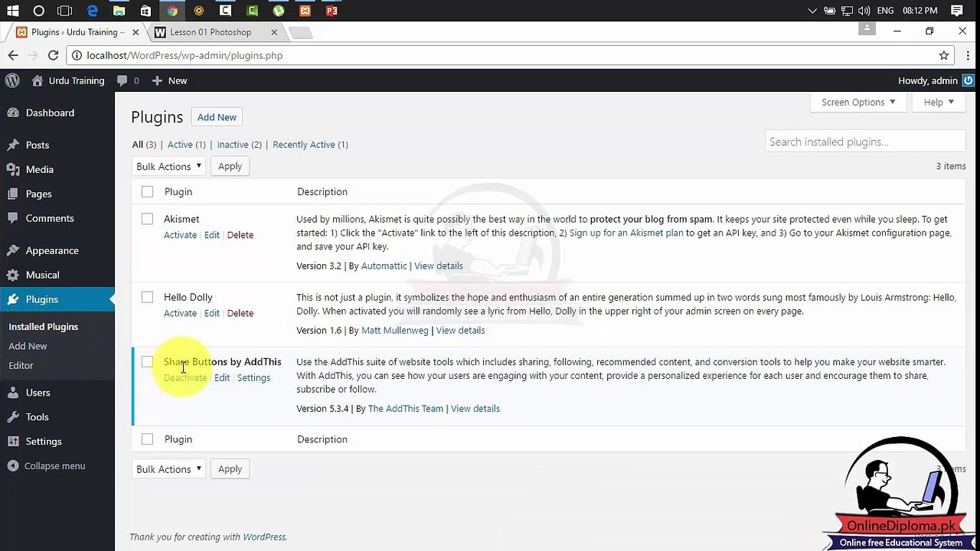Delete the Hello Dolly plugin

click(240, 313)
